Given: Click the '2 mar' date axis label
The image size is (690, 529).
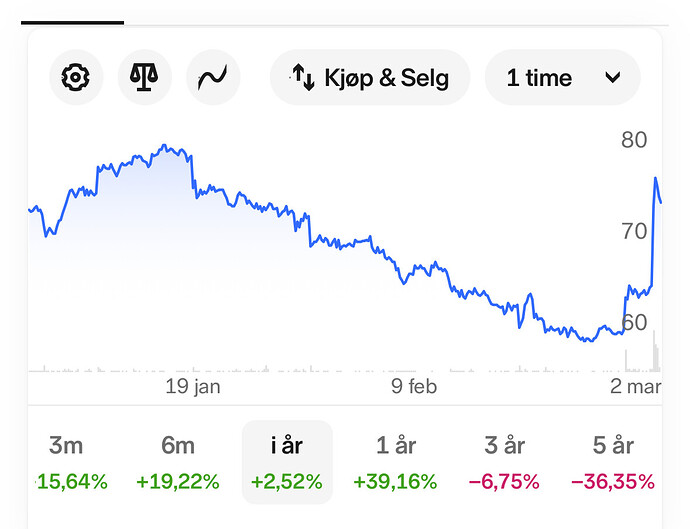Looking at the screenshot, I should (x=635, y=387).
